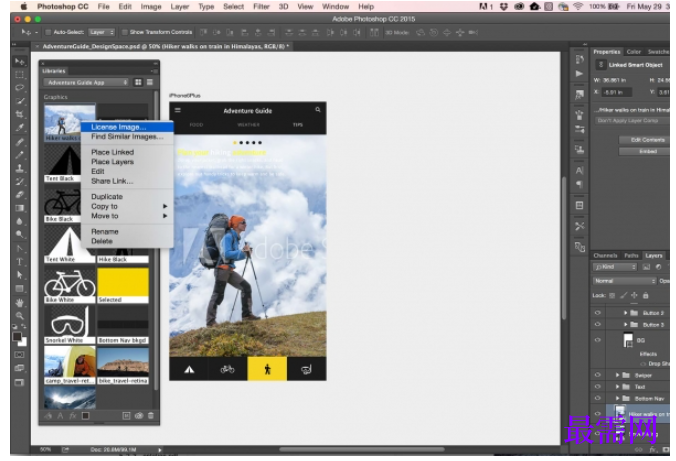
Task: Select the Lasso tool
Action: click(20, 88)
